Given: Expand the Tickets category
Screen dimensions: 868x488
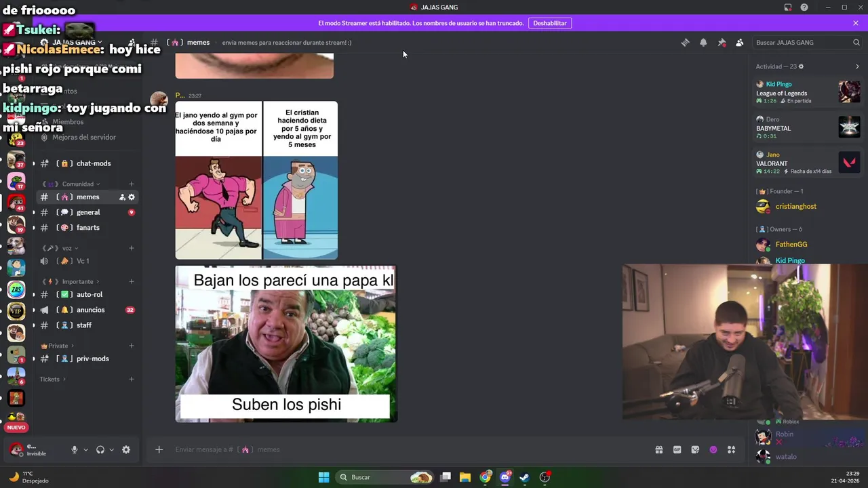Looking at the screenshot, I should click(53, 379).
